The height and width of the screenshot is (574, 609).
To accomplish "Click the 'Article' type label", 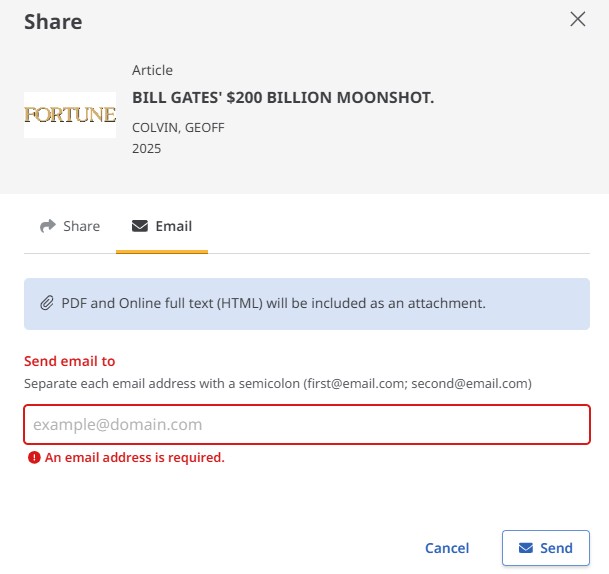I will (152, 70).
